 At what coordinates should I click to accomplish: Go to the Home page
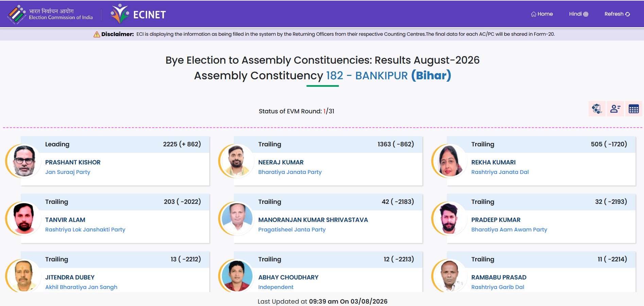coord(542,14)
